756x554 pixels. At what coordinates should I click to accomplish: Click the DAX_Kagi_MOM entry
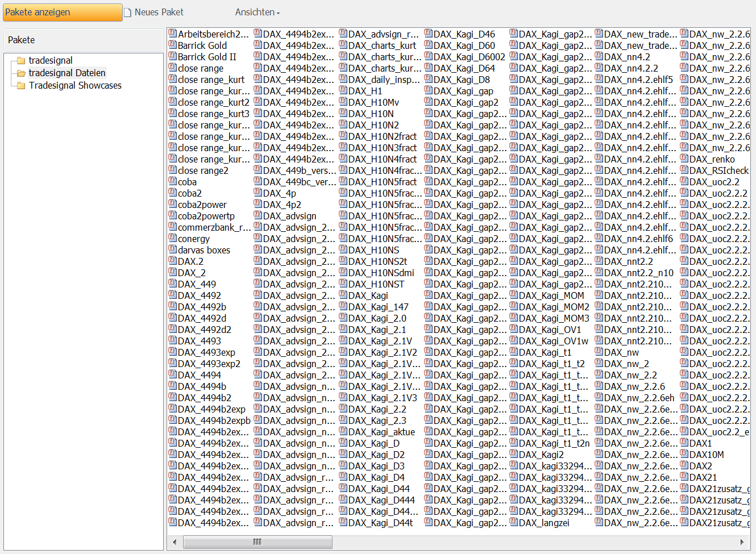[551, 295]
